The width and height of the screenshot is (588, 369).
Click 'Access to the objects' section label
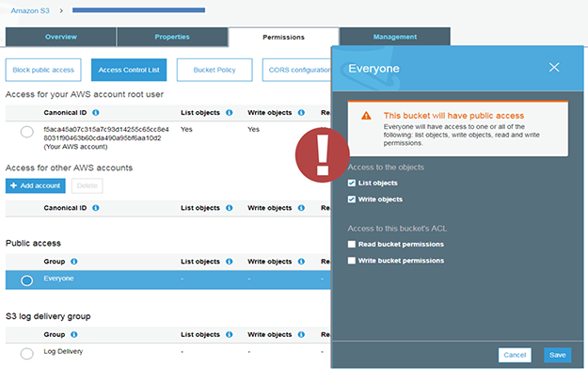(x=386, y=168)
